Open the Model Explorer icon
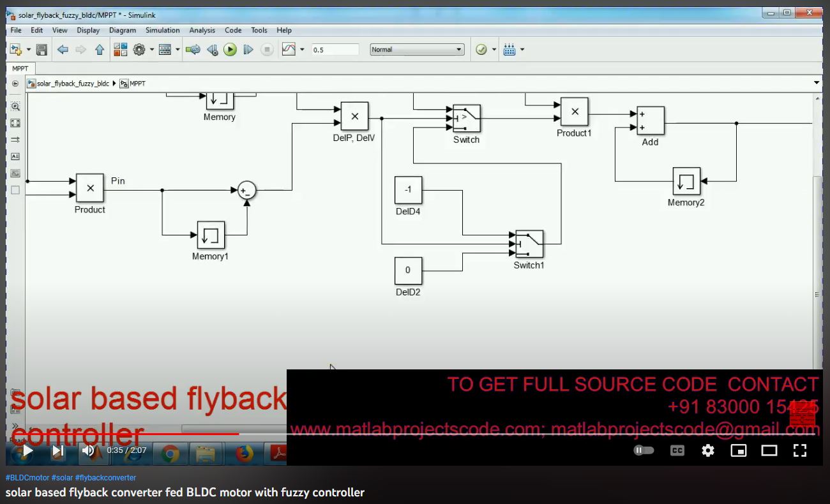The image size is (830, 504). click(165, 49)
